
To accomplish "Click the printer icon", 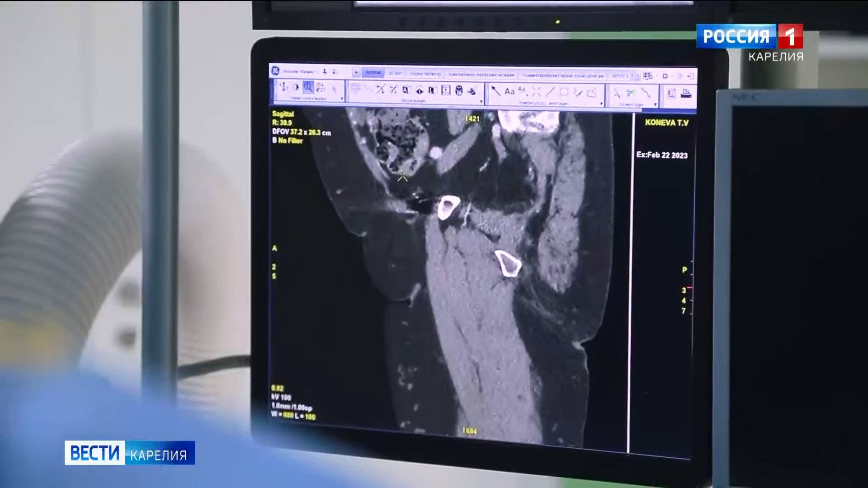I will pyautogui.click(x=686, y=94).
